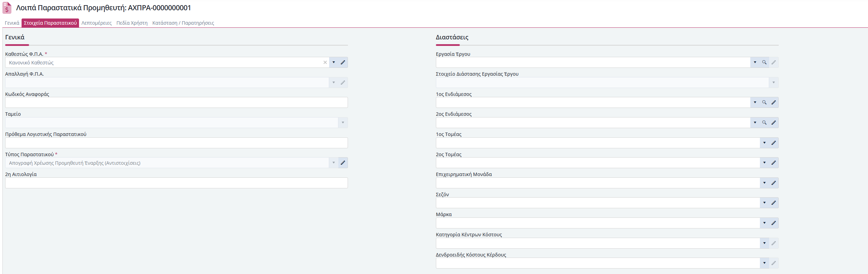Viewport: 868px width, 274px height.
Task: Go to Κατάσταση / Παρατηρήσεις tab
Action: coord(183,23)
